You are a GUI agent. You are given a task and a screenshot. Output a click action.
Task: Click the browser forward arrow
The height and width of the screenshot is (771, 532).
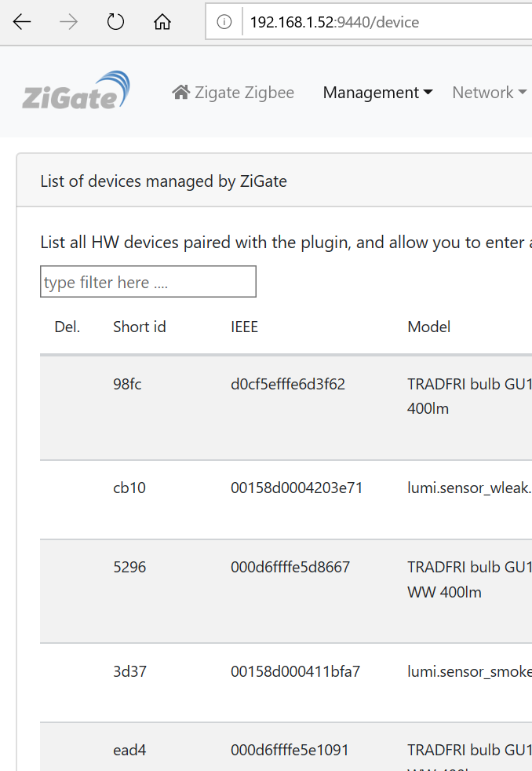tap(68, 22)
